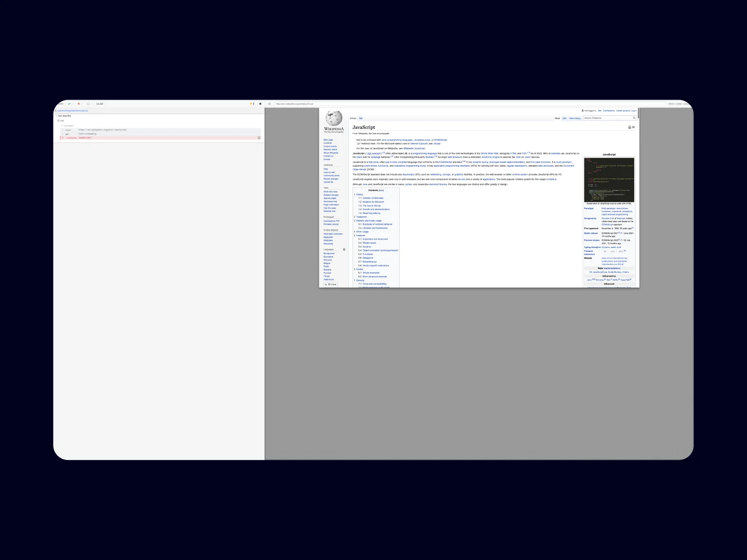Expand the '95 more' languages list

point(331,284)
